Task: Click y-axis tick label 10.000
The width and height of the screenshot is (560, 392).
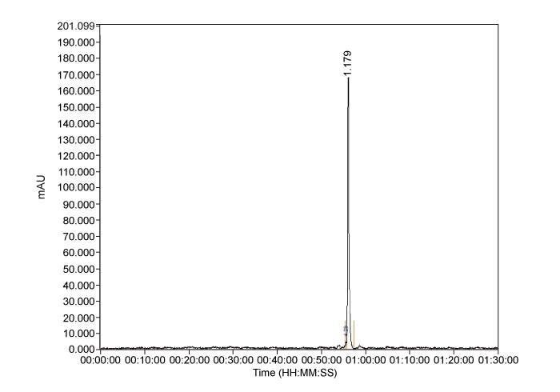Action: (x=79, y=334)
